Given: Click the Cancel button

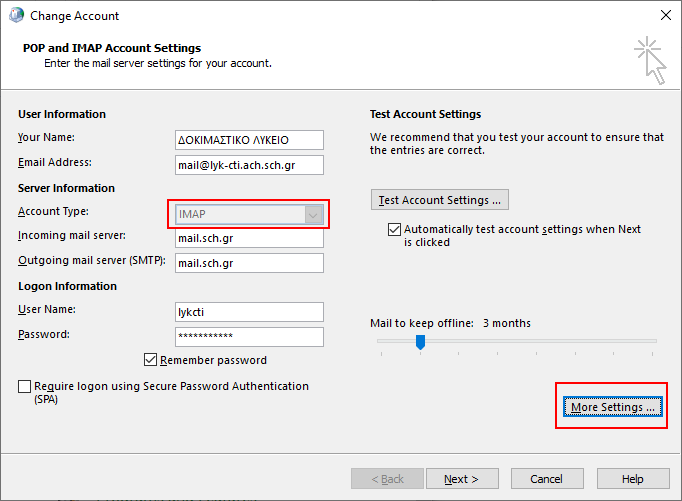Looking at the screenshot, I should 546,479.
